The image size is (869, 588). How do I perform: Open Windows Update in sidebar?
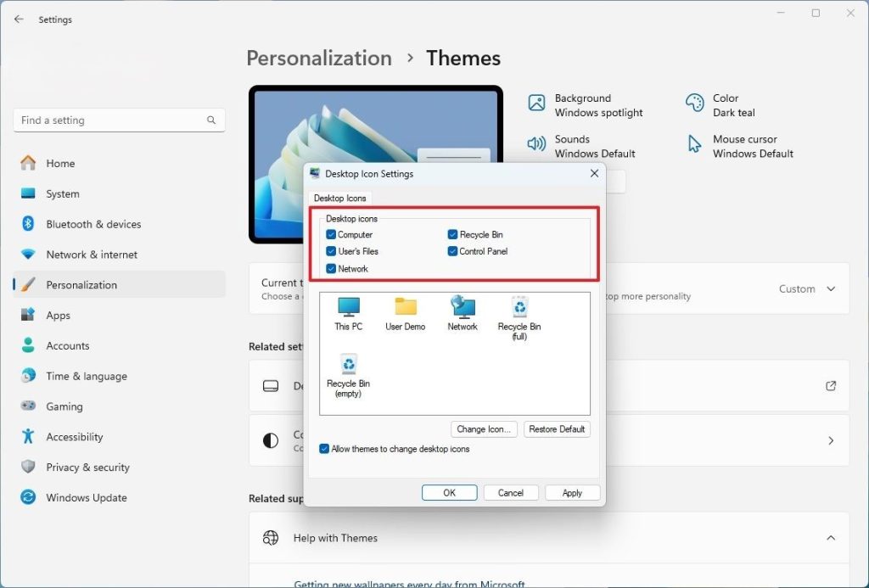pyautogui.click(x=86, y=498)
